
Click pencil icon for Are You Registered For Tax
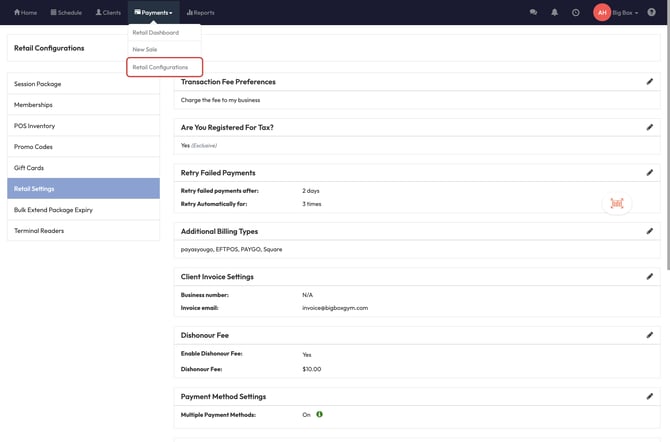[649, 128]
